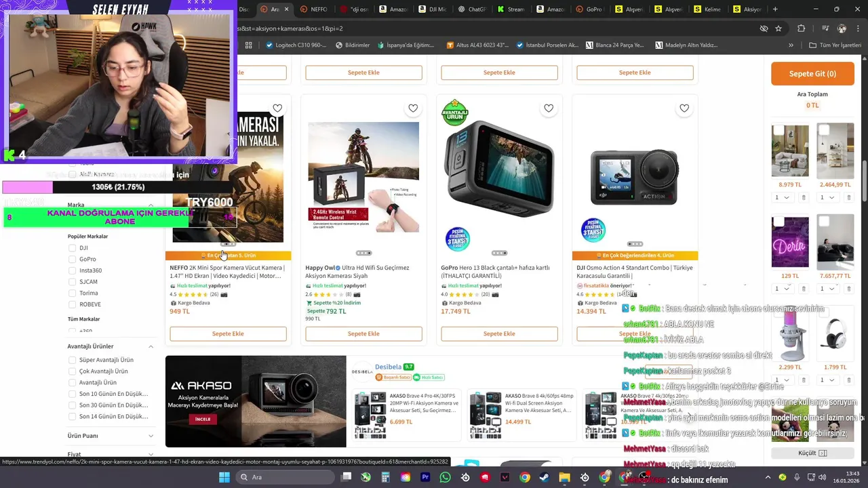Screen dimensions: 868x488
Task: Bookmark this page with the star icon
Action: click(x=778, y=28)
